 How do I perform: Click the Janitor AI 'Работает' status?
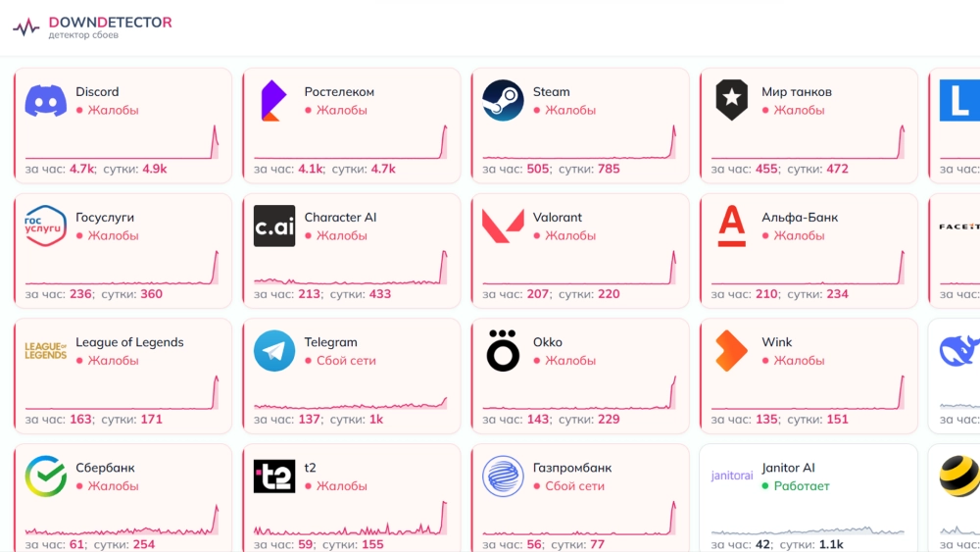click(802, 486)
